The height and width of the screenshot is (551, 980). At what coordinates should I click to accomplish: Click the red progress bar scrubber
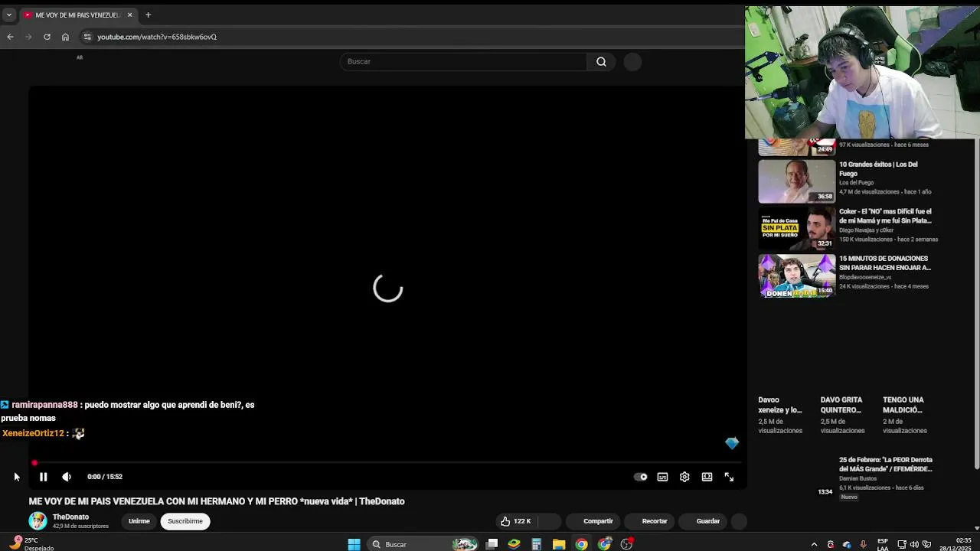click(34, 463)
